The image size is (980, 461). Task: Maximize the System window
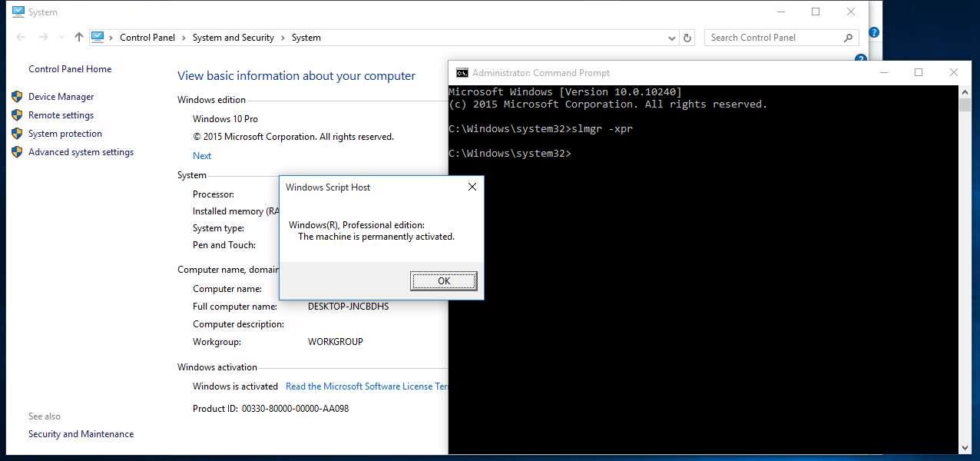[x=816, y=12]
